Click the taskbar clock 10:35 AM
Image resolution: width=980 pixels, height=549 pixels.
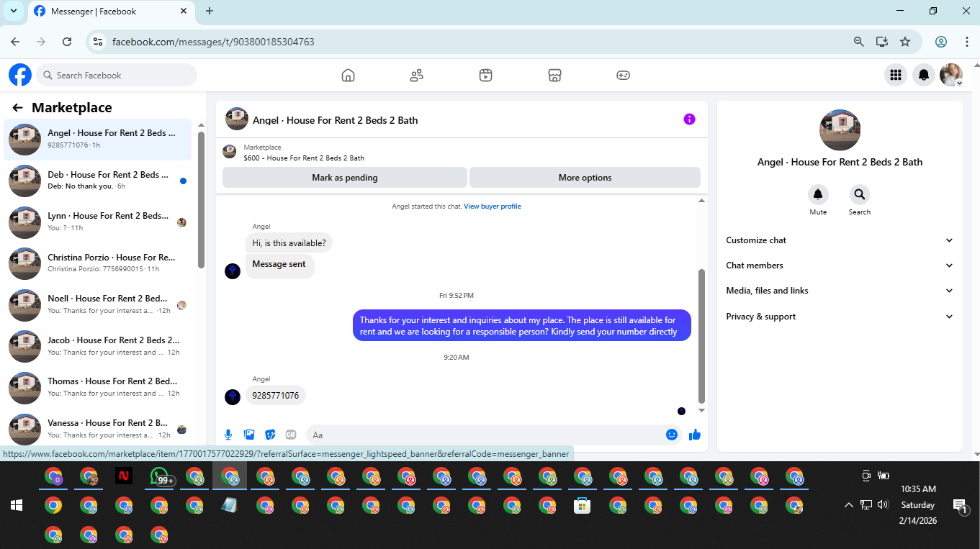tap(918, 489)
